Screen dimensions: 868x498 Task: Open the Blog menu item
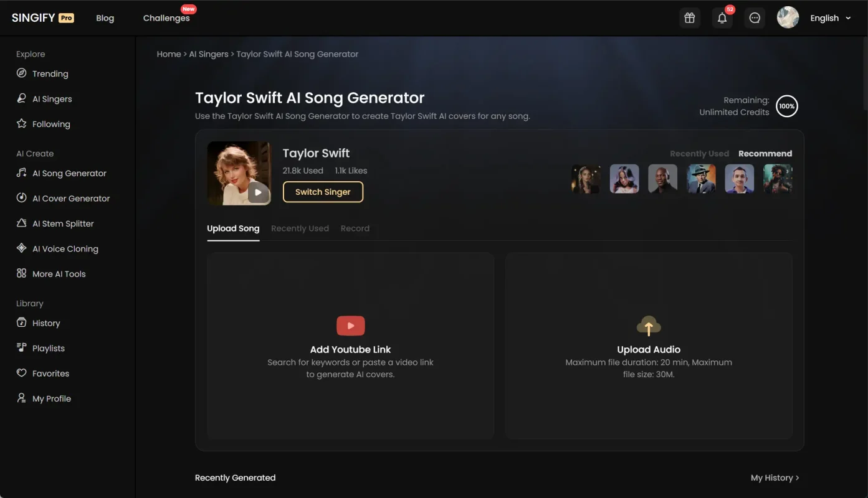[105, 18]
